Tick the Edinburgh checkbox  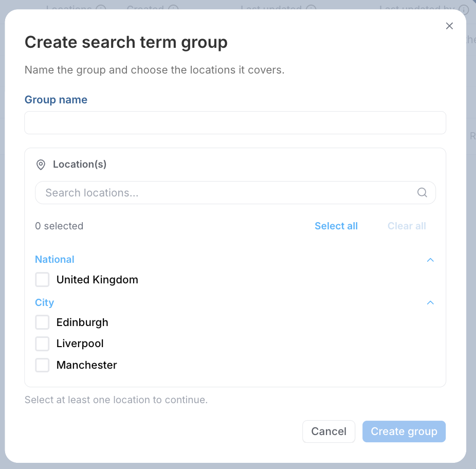(42, 322)
